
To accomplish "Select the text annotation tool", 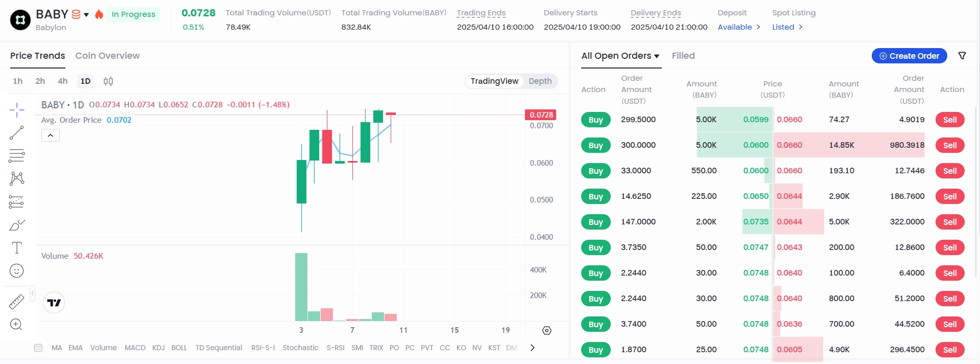I will 17,248.
